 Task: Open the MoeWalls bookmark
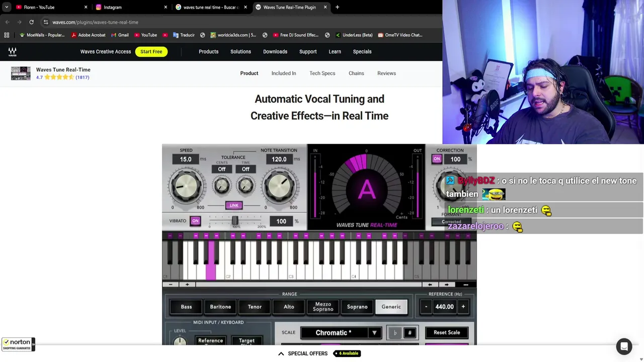coord(42,35)
